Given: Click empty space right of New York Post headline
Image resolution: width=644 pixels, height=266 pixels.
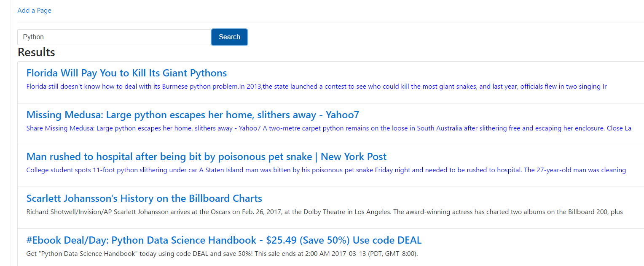Looking at the screenshot, I should pyautogui.click(x=514, y=157).
